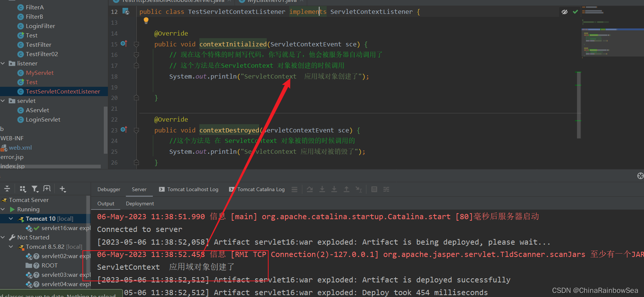Switch to the Server tab
This screenshot has height=297, width=644.
tap(139, 190)
